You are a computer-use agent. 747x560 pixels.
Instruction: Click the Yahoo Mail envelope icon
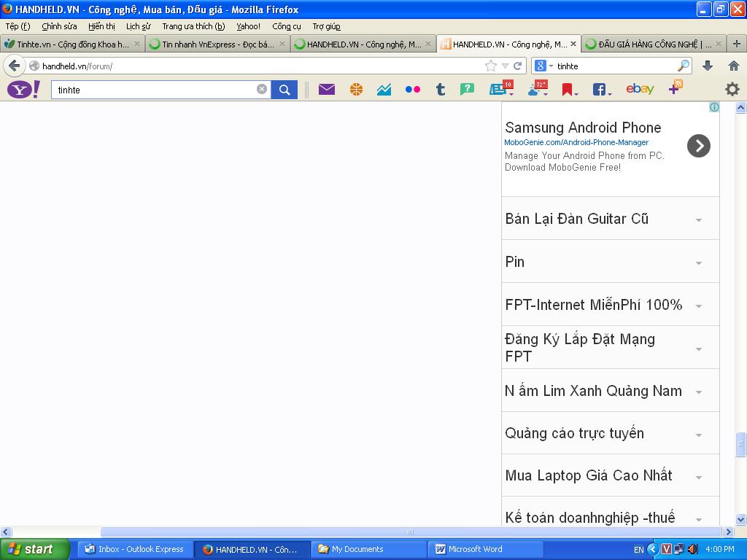[x=326, y=90]
